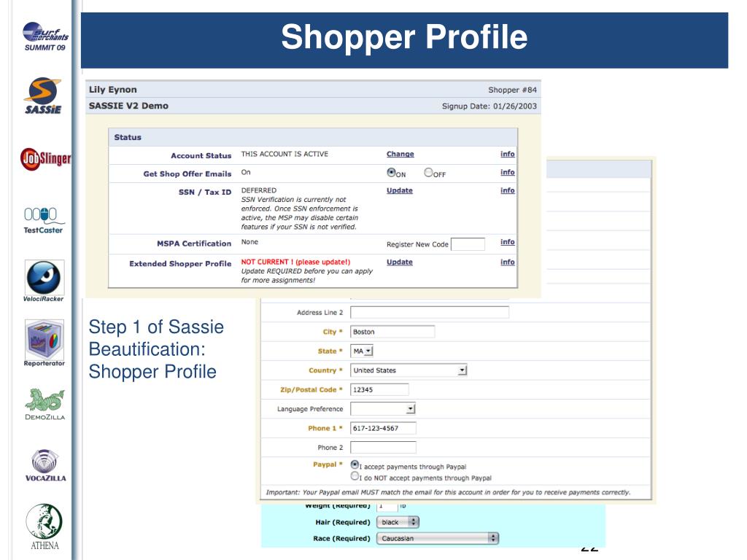
Task: Expand the Country dropdown
Action: point(461,370)
